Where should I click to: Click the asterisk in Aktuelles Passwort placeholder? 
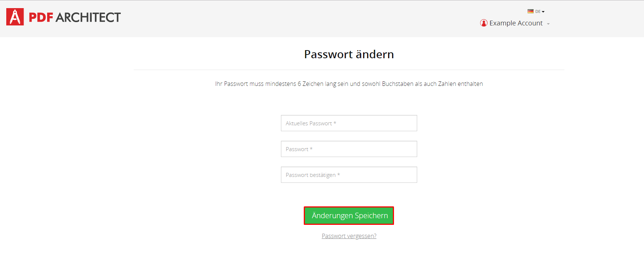[335, 123]
